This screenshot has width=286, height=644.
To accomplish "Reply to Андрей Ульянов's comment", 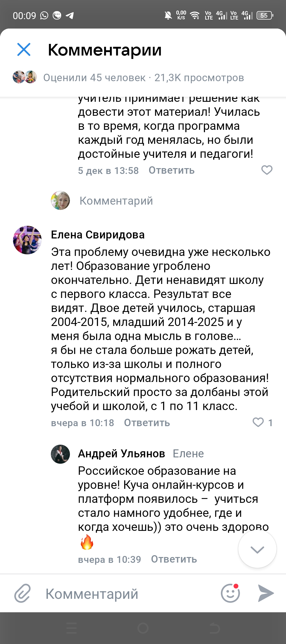I will [x=174, y=559].
